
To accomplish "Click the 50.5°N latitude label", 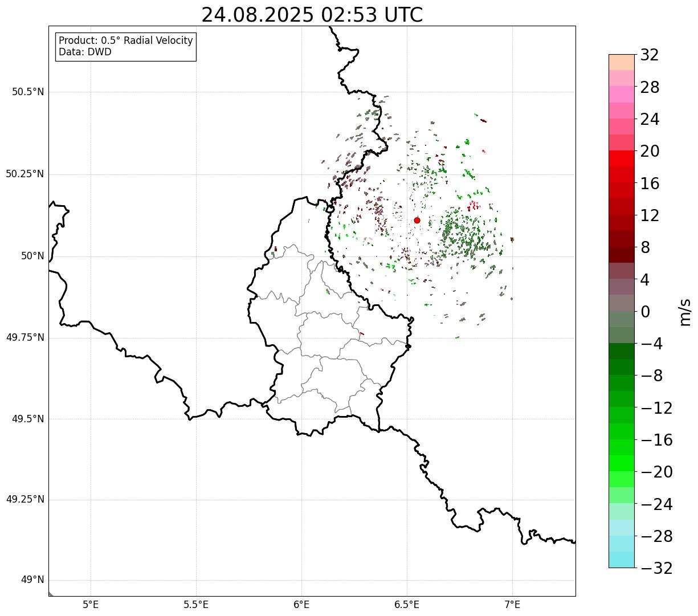I will pos(28,92).
